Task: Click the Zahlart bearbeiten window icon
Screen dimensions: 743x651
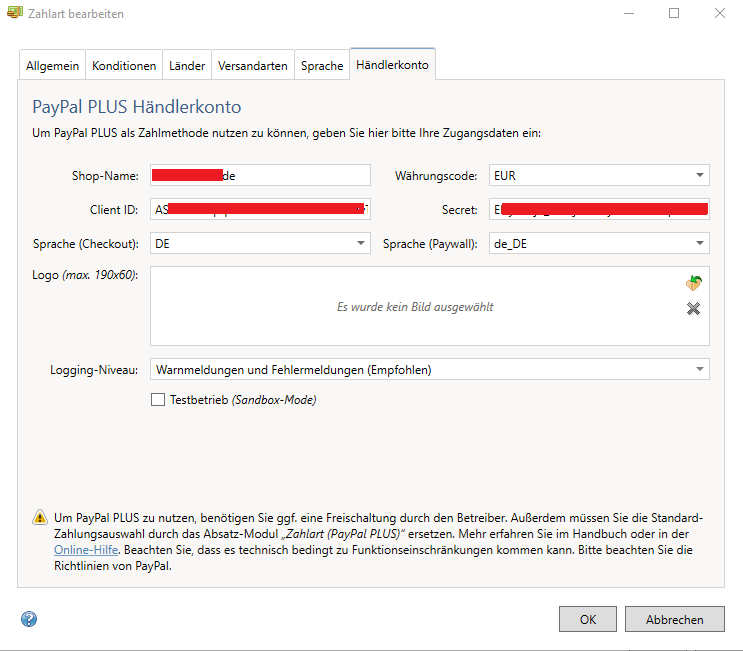Action: (x=15, y=12)
